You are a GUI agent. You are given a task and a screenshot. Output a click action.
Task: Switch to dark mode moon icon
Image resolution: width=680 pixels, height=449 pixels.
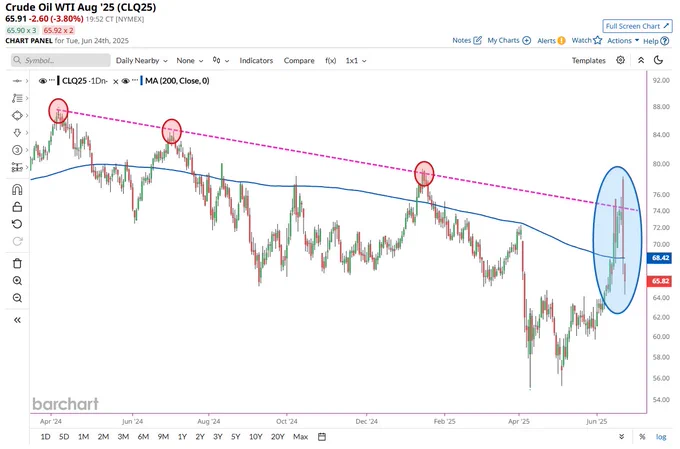coord(658,60)
